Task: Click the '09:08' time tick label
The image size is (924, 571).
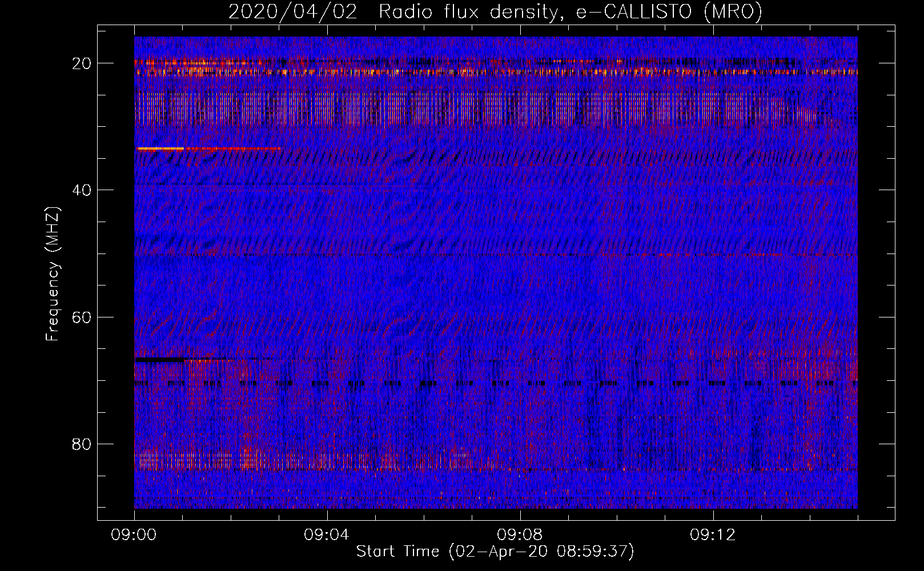Action: [x=520, y=535]
